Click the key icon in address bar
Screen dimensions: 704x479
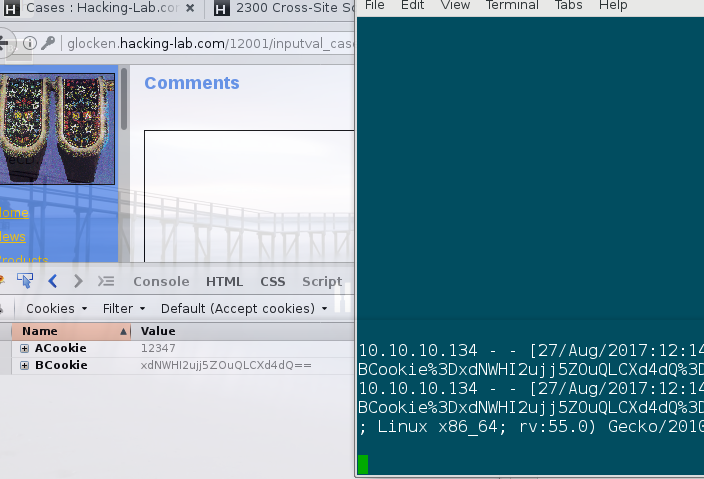click(x=48, y=43)
